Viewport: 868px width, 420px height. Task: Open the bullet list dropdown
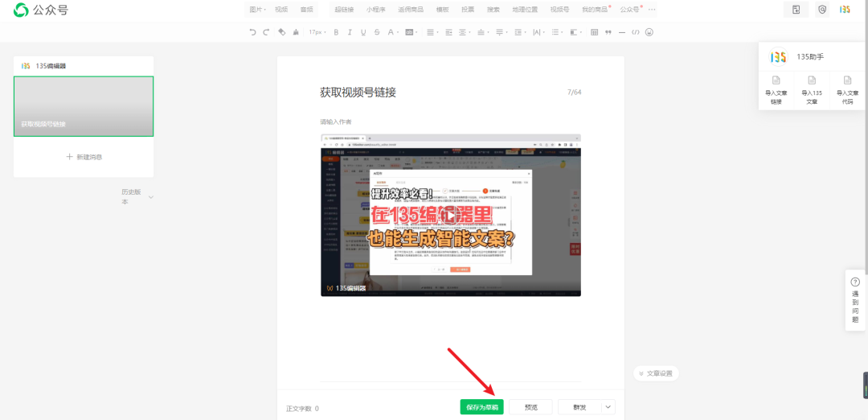click(x=556, y=32)
